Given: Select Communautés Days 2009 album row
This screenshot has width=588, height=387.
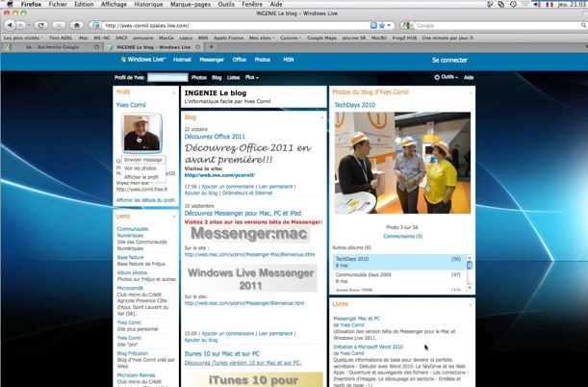Looking at the screenshot, I should pyautogui.click(x=399, y=278).
